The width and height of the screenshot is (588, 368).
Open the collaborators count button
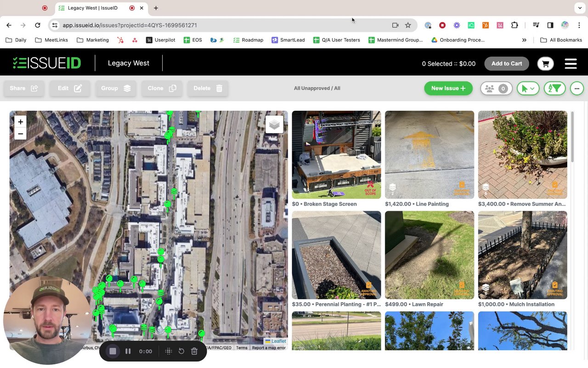coord(496,88)
